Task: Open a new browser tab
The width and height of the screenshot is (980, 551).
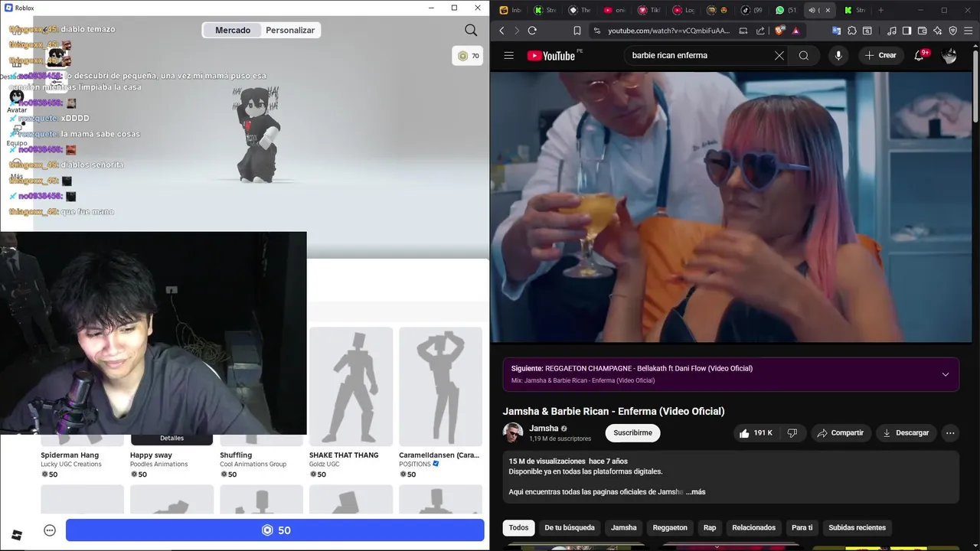Action: point(880,10)
